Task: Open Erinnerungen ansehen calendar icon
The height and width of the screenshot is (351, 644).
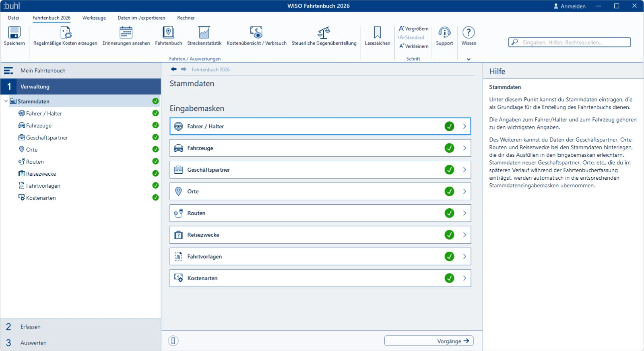Action: pos(126,32)
